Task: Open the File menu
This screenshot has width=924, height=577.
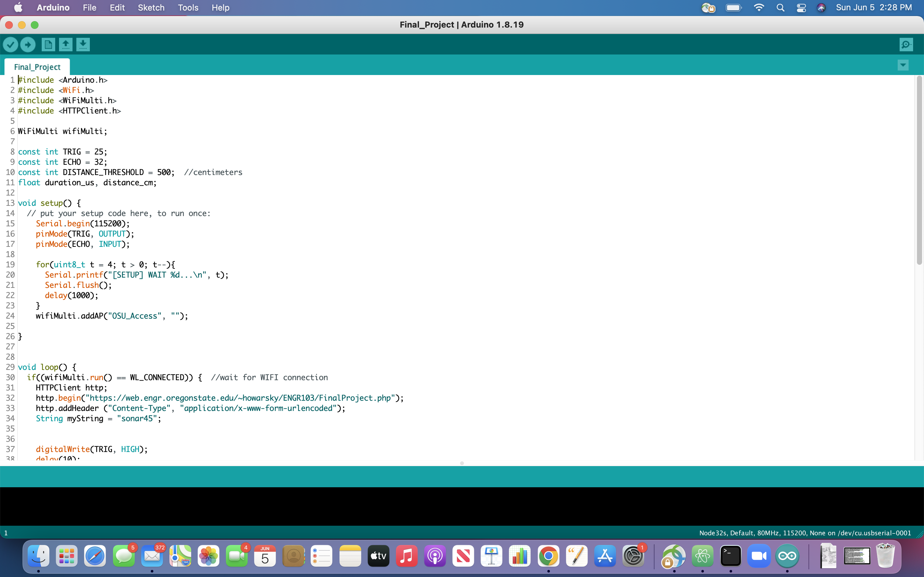Action: [89, 8]
